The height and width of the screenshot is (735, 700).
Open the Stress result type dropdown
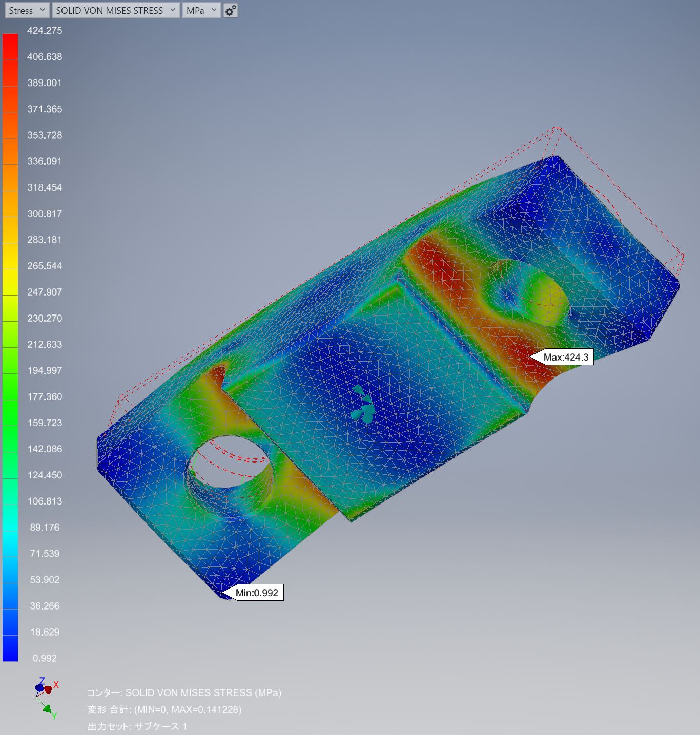(27, 10)
